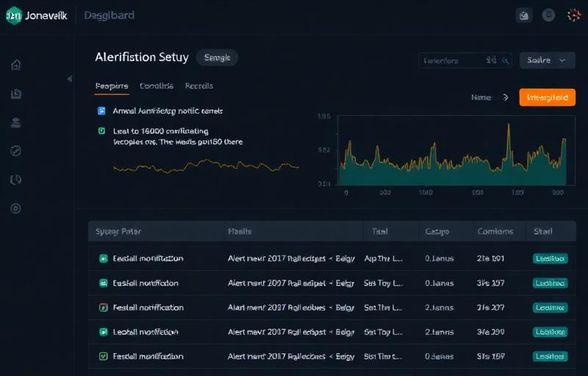Image resolution: width=588 pixels, height=376 pixels.
Task: Toggle the blue checkbox above the line chart
Action: [102, 111]
